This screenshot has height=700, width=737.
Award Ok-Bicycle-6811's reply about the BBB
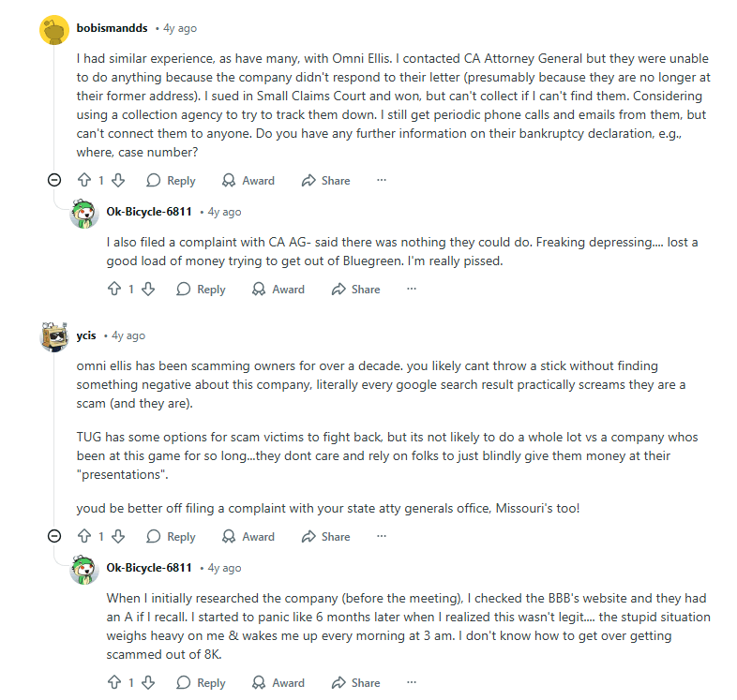click(278, 683)
